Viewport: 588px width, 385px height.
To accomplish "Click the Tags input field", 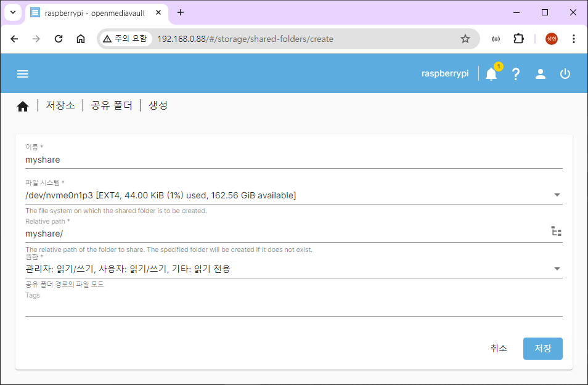I will pyautogui.click(x=294, y=308).
